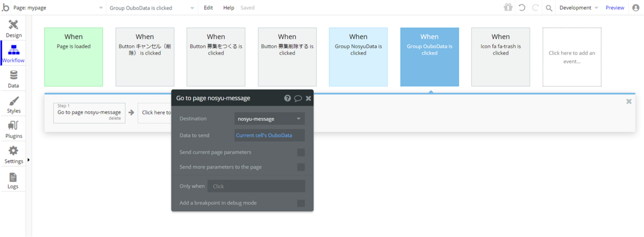The image size is (644, 237).
Task: Select the Group OuboData is clicked event
Action: click(429, 57)
